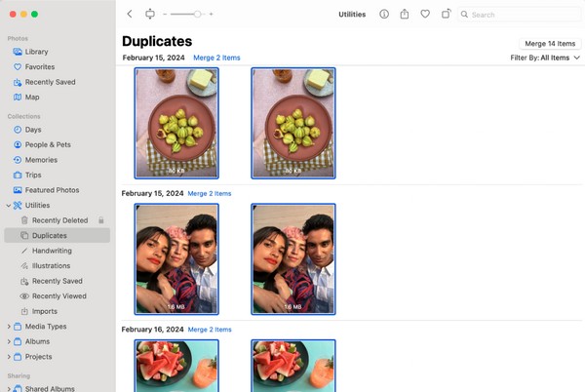Screen dimensions: 585x392
Task: Select Handwriting under Utilities
Action: [51, 251]
